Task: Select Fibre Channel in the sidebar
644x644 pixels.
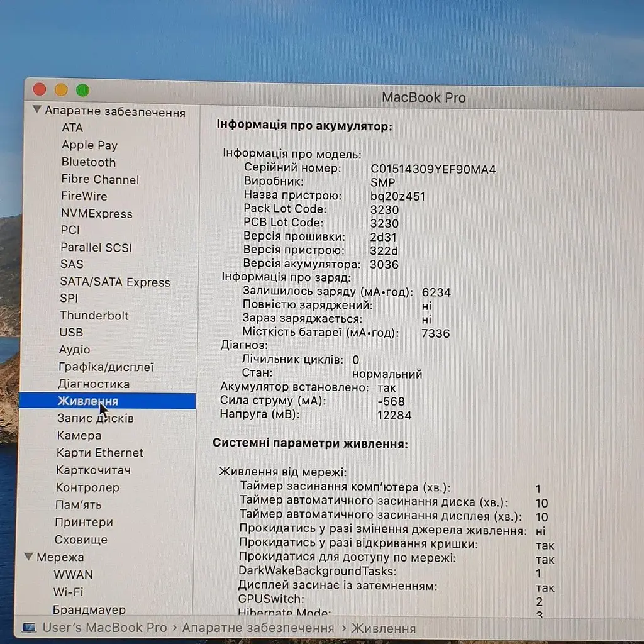Action: (100, 179)
